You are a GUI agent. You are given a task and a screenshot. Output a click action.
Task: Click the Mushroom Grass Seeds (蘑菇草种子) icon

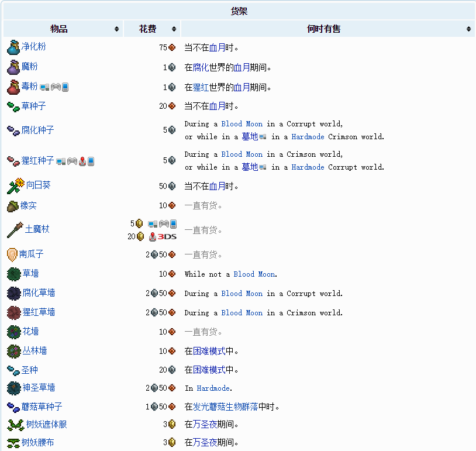click(x=13, y=407)
